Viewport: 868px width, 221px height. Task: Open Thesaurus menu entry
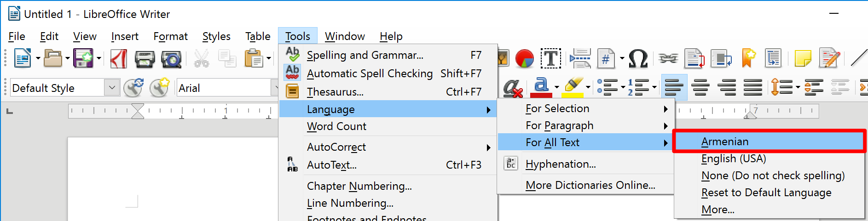388,92
